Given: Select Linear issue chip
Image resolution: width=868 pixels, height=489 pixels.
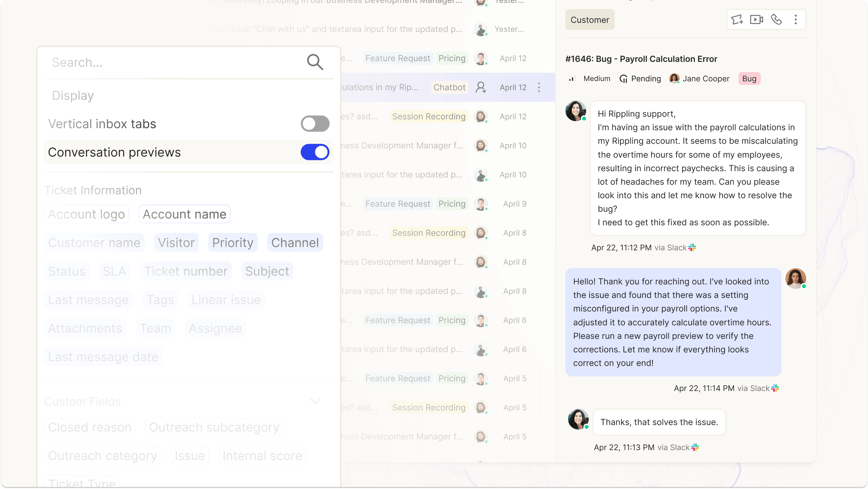Looking at the screenshot, I should [226, 300].
